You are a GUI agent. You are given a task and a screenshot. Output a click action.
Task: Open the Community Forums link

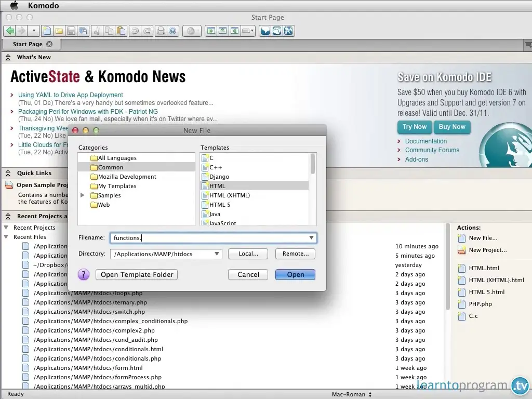tap(432, 150)
